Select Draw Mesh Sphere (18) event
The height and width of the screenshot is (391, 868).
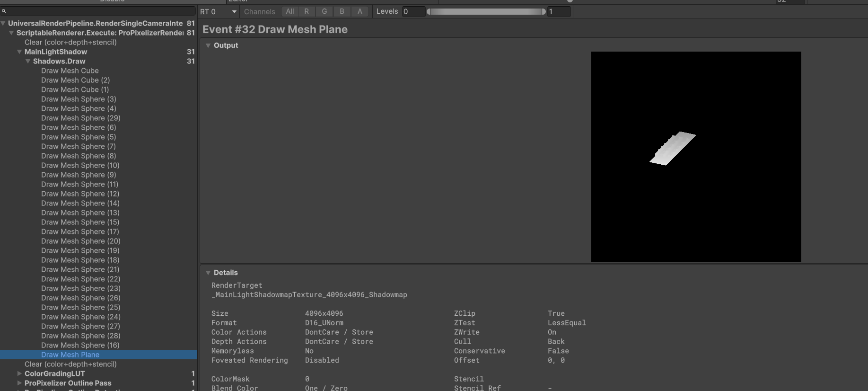pyautogui.click(x=80, y=260)
